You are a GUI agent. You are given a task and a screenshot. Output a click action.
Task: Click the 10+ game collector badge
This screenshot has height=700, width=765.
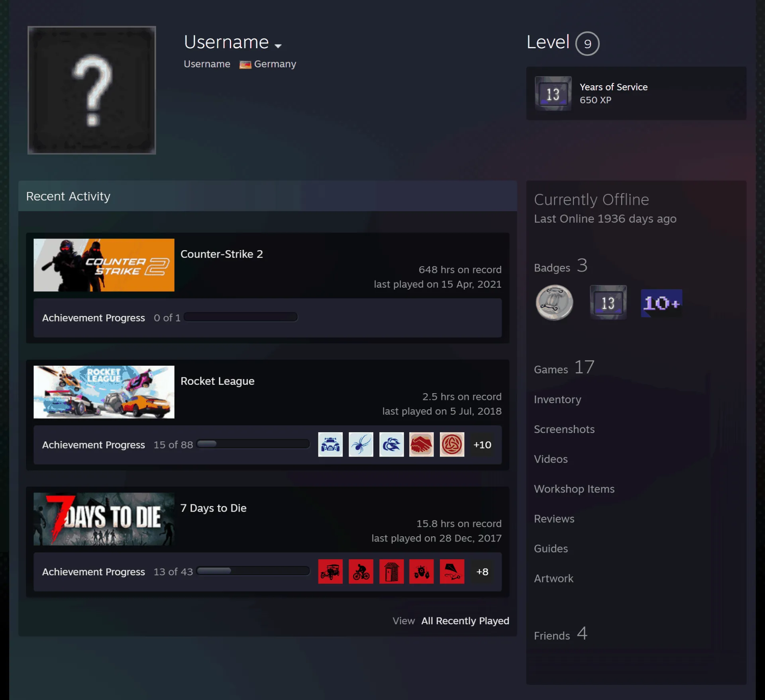[x=661, y=303]
